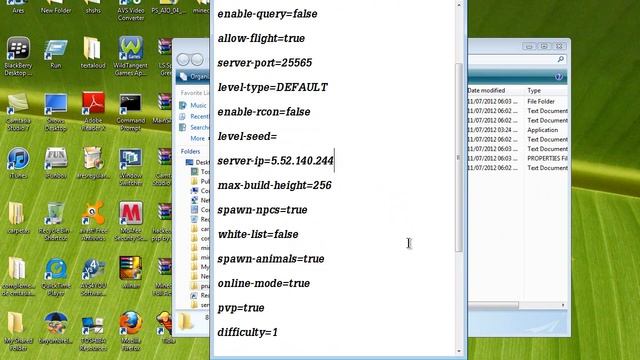Open the Command Prompt shortcut
This screenshot has height=360, width=640.
pyautogui.click(x=131, y=112)
